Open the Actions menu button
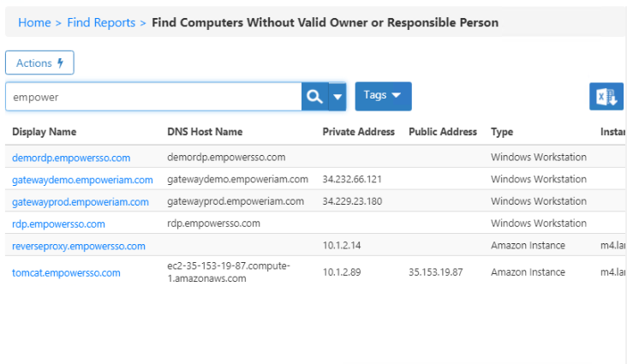This screenshot has height=364, width=627. (x=39, y=63)
